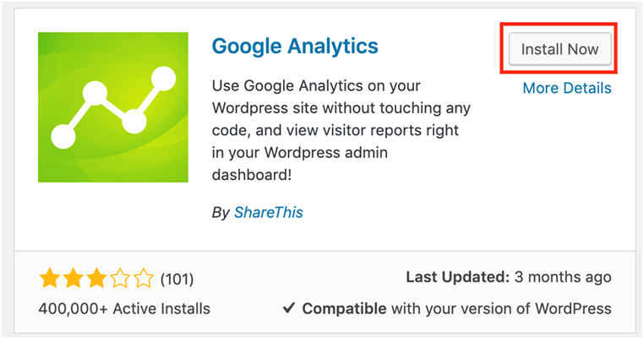Click the Last Updated label
The height and width of the screenshot is (339, 644).
(x=456, y=277)
